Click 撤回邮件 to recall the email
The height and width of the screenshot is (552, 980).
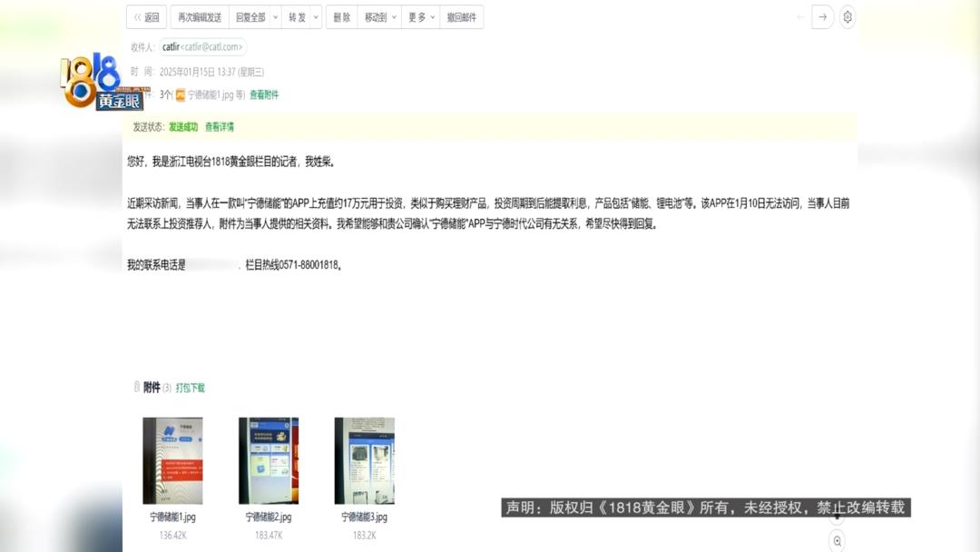[461, 17]
